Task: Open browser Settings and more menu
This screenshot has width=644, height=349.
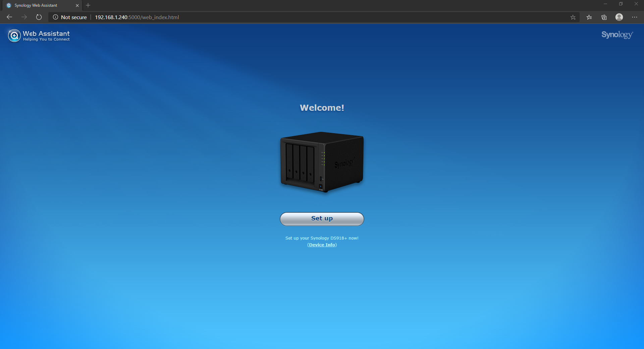Action: [635, 17]
